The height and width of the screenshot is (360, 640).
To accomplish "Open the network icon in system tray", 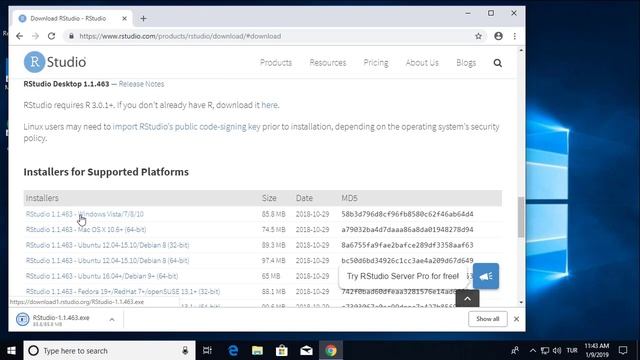I will click(545, 351).
